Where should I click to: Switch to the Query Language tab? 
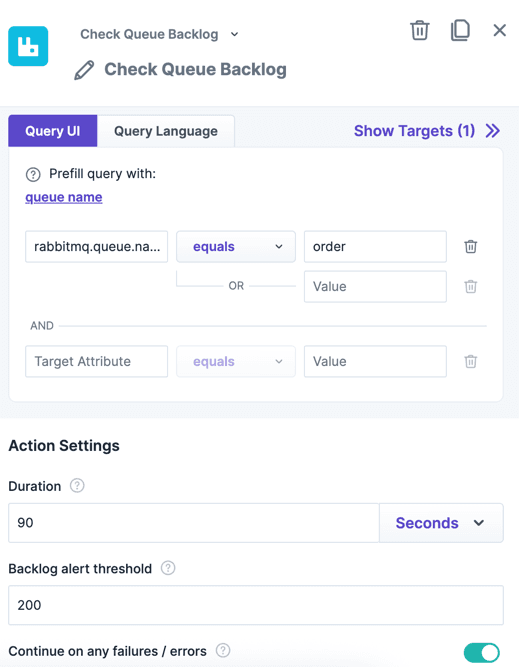pyautogui.click(x=165, y=131)
